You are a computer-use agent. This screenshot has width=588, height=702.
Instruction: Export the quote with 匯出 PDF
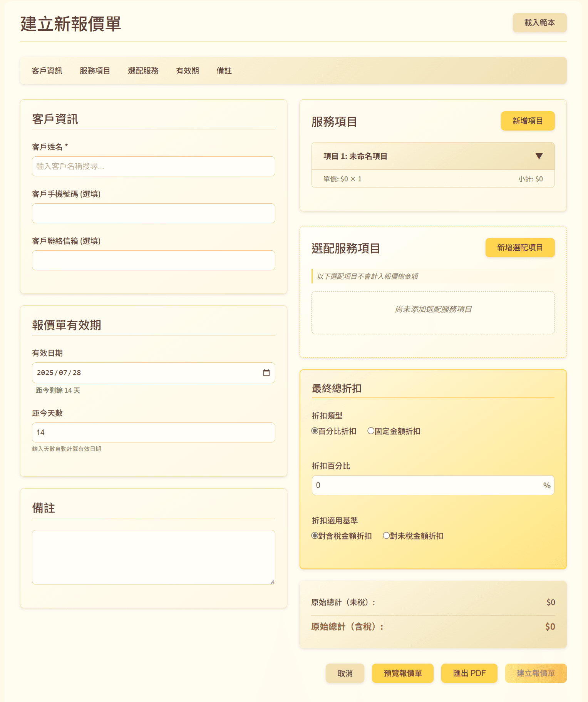pyautogui.click(x=469, y=673)
